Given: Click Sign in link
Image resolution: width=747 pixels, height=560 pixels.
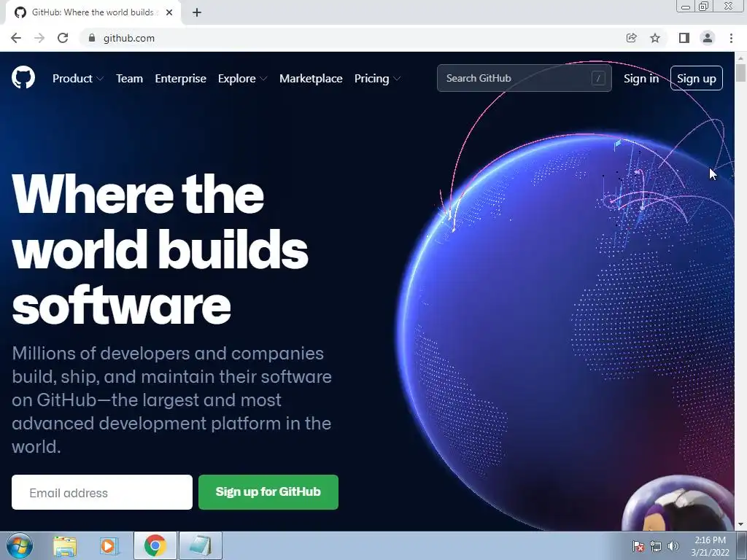Looking at the screenshot, I should pos(641,79).
